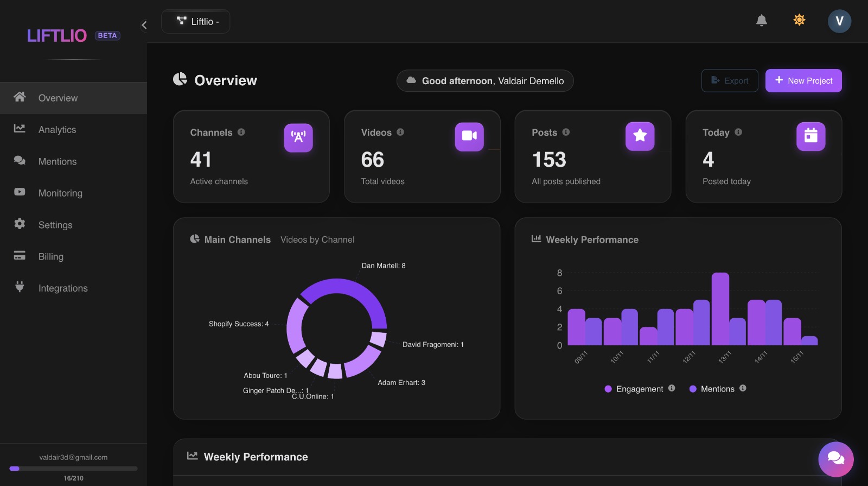Open the user avatar menu
This screenshot has width=868, height=486.
(839, 21)
